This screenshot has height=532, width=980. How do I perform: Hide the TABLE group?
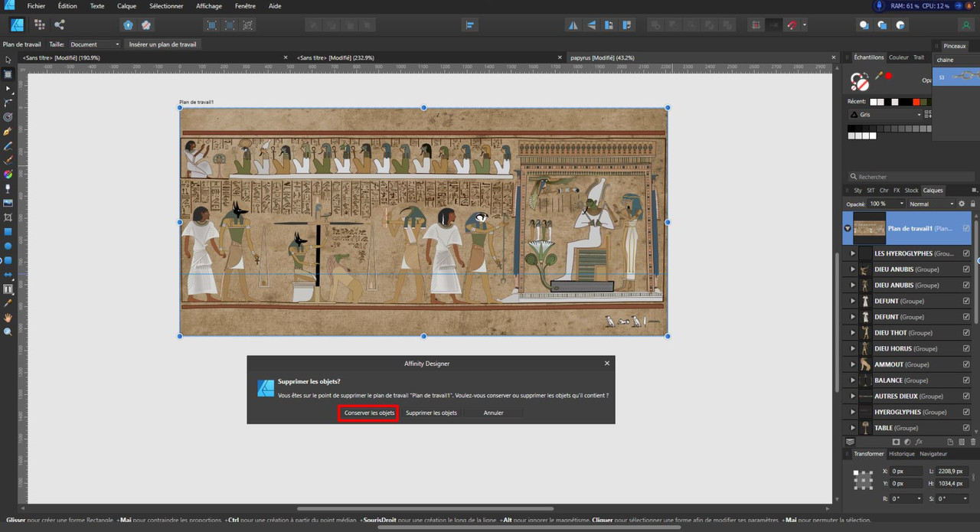point(966,428)
